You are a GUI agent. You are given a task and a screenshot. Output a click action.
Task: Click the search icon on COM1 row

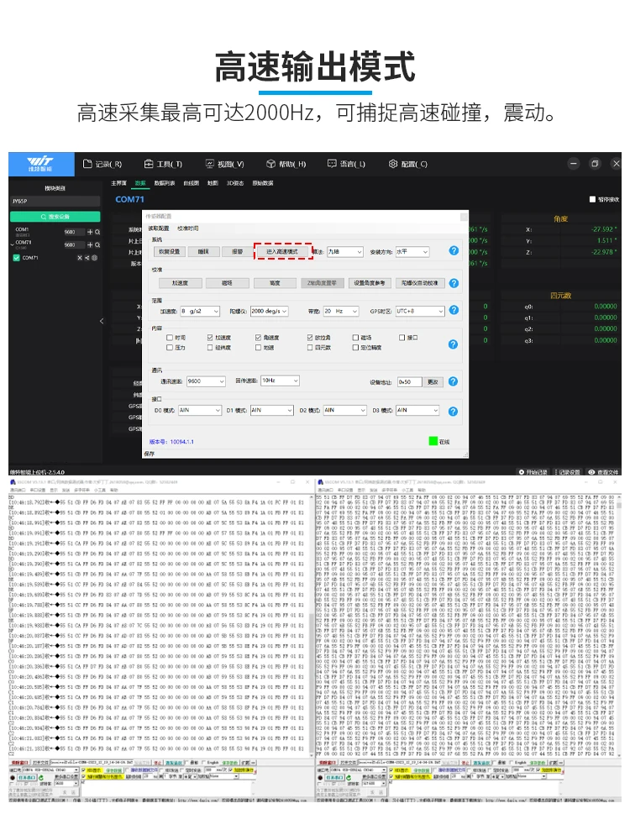pos(97,232)
